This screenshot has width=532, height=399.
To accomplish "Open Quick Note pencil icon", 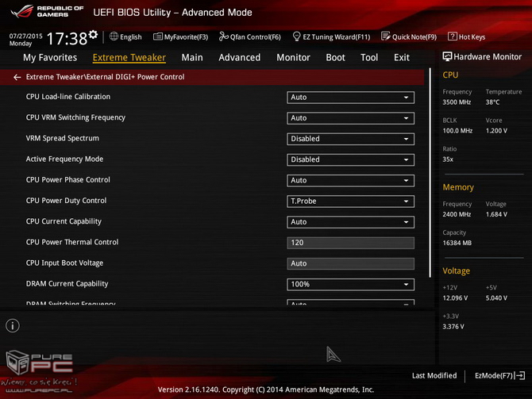I will tap(385, 36).
